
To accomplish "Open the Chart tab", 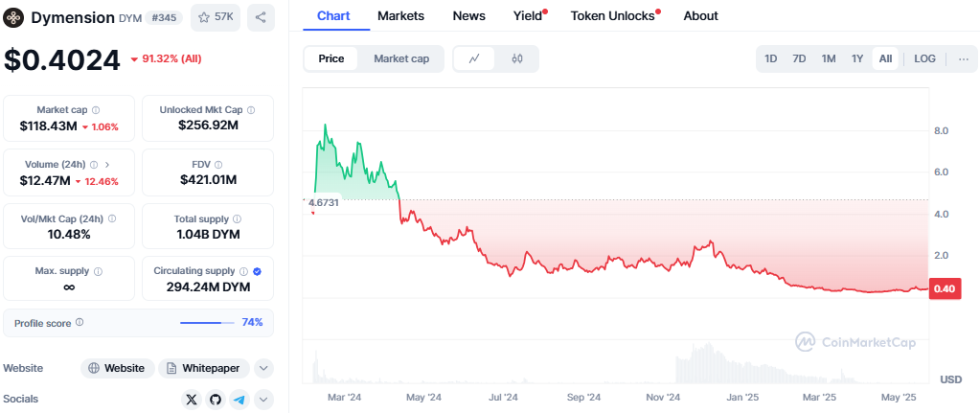I will tap(333, 16).
